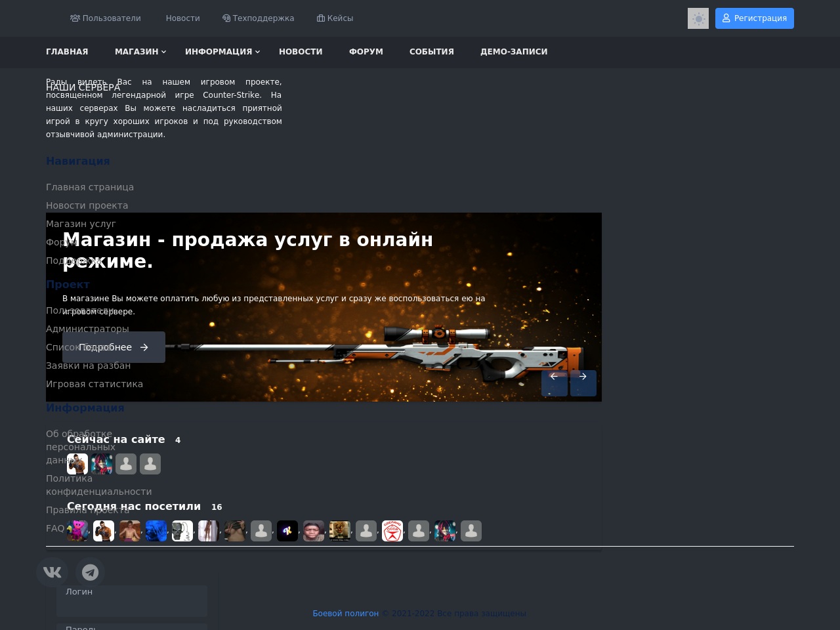840x630 pixels.
Task: Open the Telegram social icon
Action: tap(90, 572)
